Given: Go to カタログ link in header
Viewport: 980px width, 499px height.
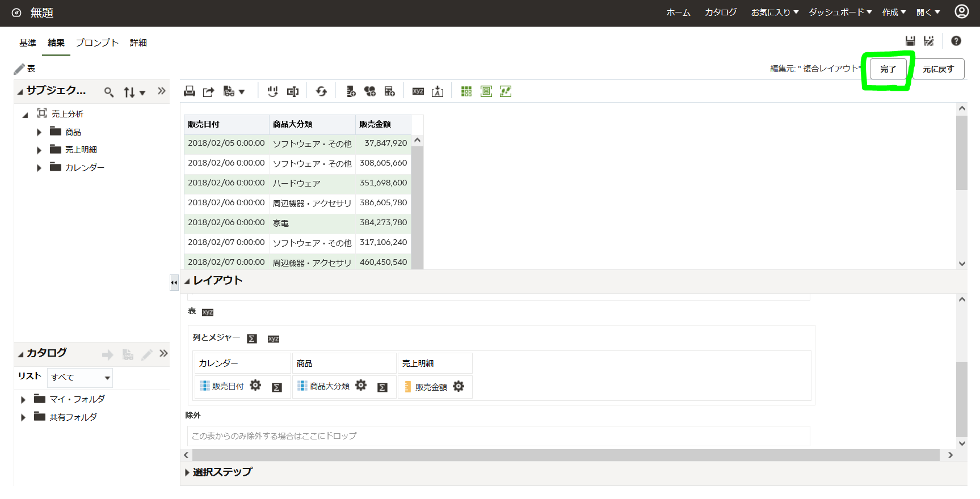Looking at the screenshot, I should (721, 12).
